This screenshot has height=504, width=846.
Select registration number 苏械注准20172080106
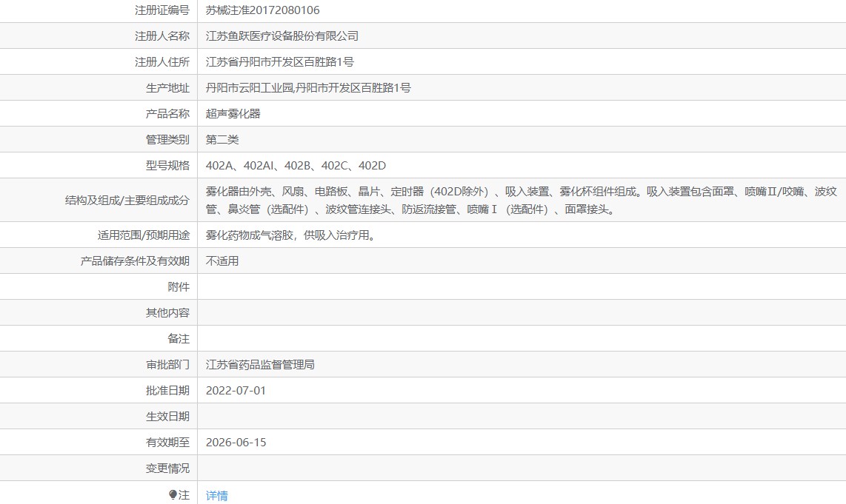coord(263,10)
